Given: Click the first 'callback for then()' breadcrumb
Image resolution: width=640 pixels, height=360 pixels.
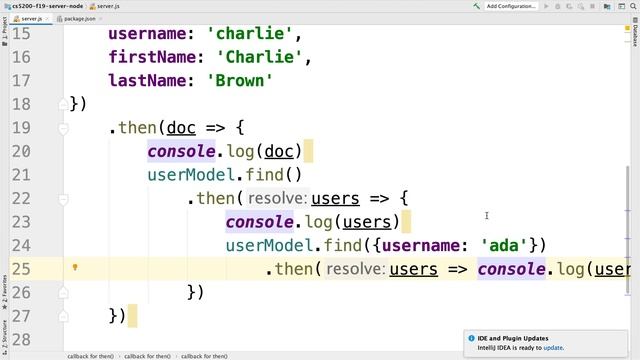Looking at the screenshot, I should coord(90,356).
